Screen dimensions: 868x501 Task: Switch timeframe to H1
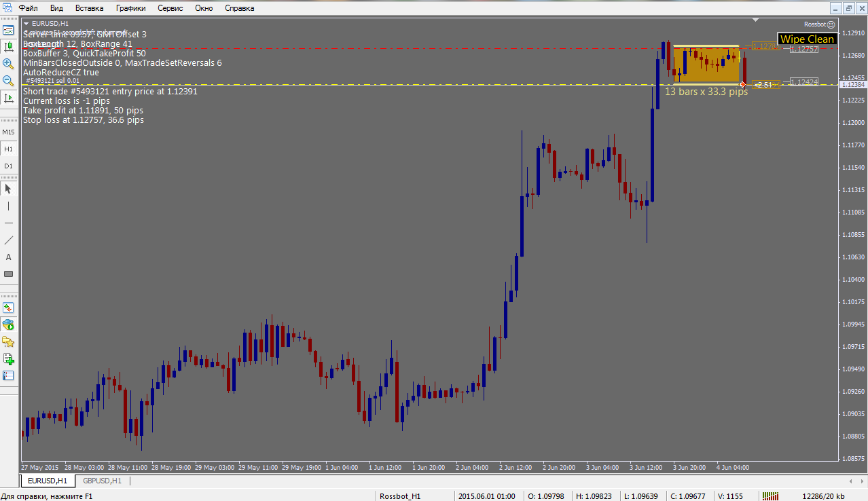coord(8,149)
